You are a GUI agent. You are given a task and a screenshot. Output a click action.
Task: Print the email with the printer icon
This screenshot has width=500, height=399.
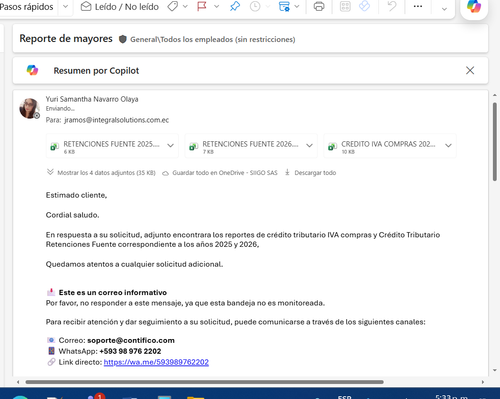pyautogui.click(x=319, y=6)
